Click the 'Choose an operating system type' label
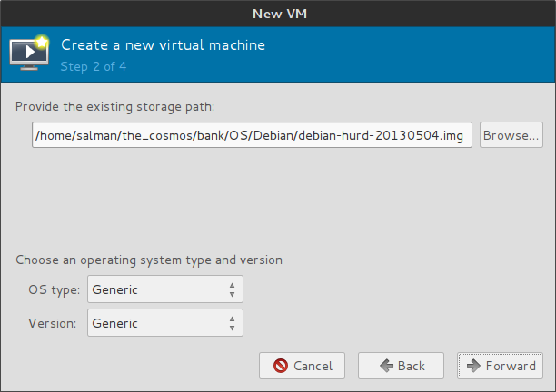The width and height of the screenshot is (556, 392). (149, 260)
